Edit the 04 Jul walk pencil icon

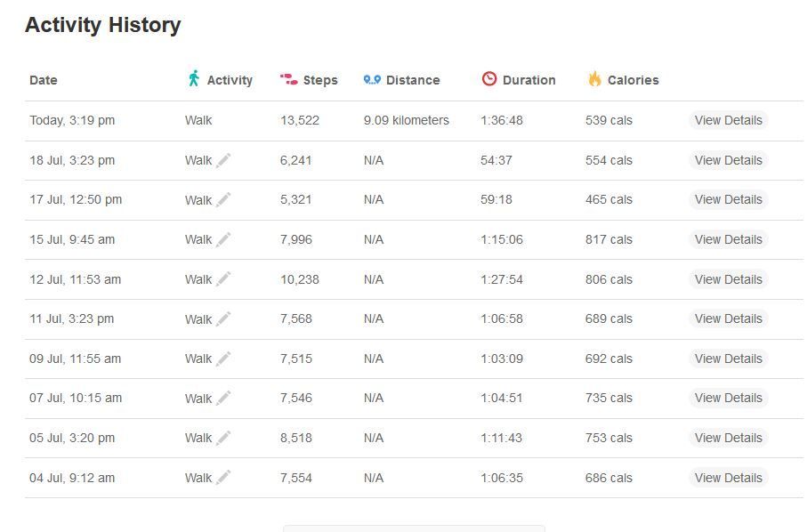[x=223, y=478]
